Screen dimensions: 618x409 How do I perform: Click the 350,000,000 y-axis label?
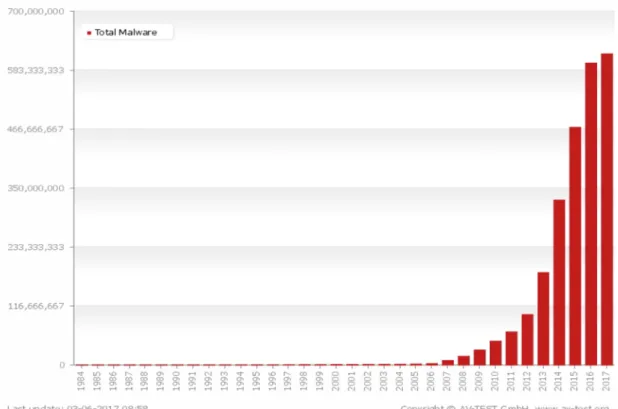[36, 188]
